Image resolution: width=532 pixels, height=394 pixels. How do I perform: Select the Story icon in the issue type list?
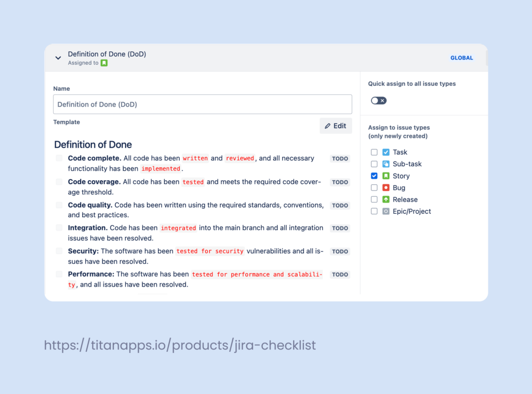pyautogui.click(x=386, y=175)
